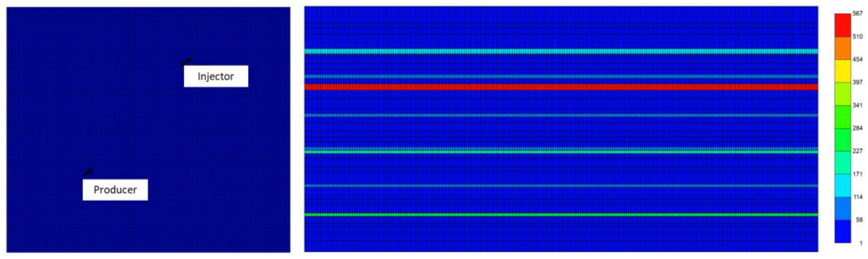Pick the legend swatch between 114 and 58
The width and height of the screenshot is (868, 259).
pos(842,208)
